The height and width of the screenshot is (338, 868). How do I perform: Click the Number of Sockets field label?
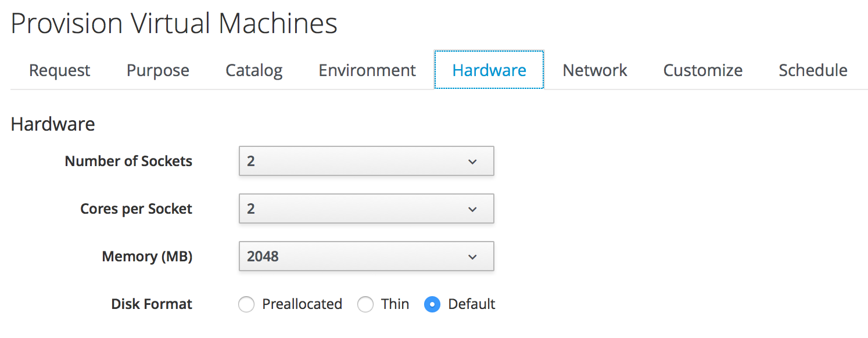128,161
